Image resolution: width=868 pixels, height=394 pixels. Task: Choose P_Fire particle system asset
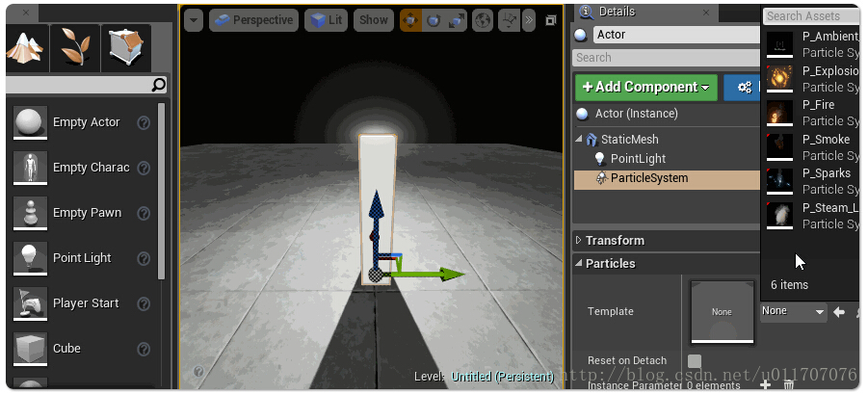pos(811,113)
